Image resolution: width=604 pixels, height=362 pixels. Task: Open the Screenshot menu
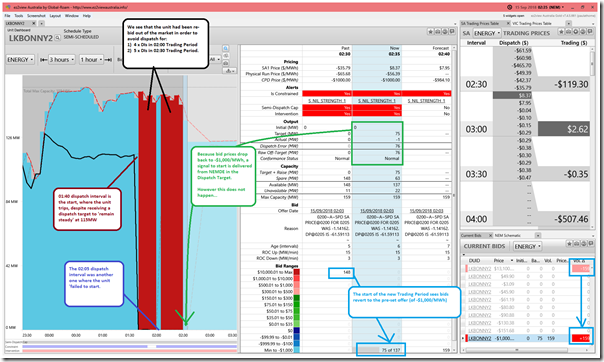point(36,16)
